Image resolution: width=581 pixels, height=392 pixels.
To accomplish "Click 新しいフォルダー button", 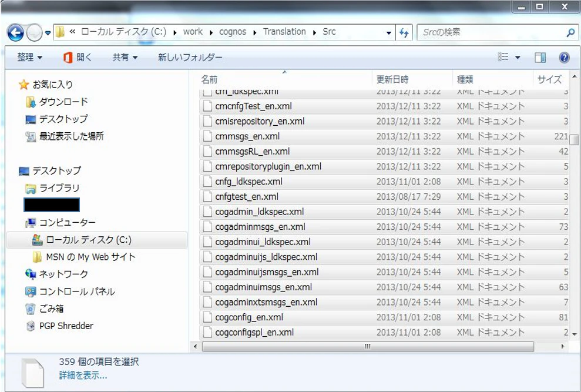I will click(190, 57).
